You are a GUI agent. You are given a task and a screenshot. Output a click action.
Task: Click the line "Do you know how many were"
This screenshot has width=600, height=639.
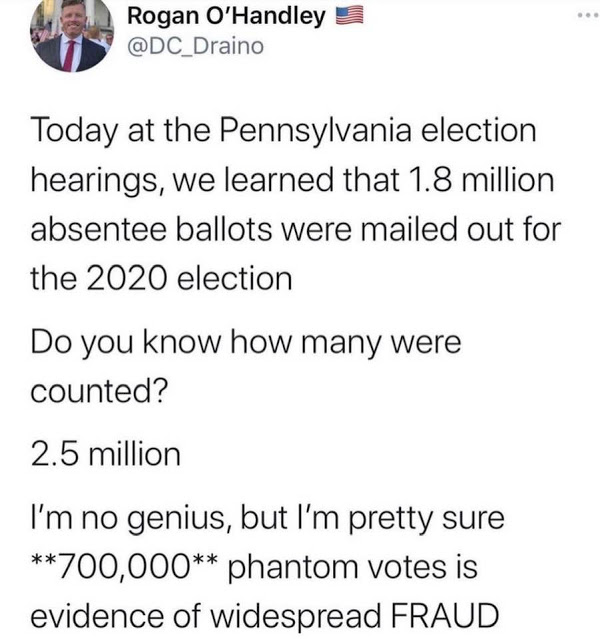click(247, 347)
